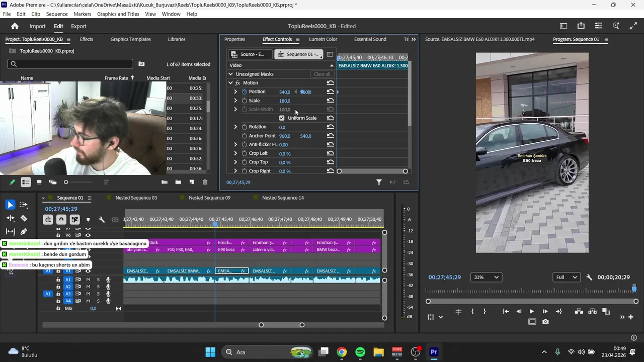Reset the Position parameter
644x362 pixels.
pos(330,92)
